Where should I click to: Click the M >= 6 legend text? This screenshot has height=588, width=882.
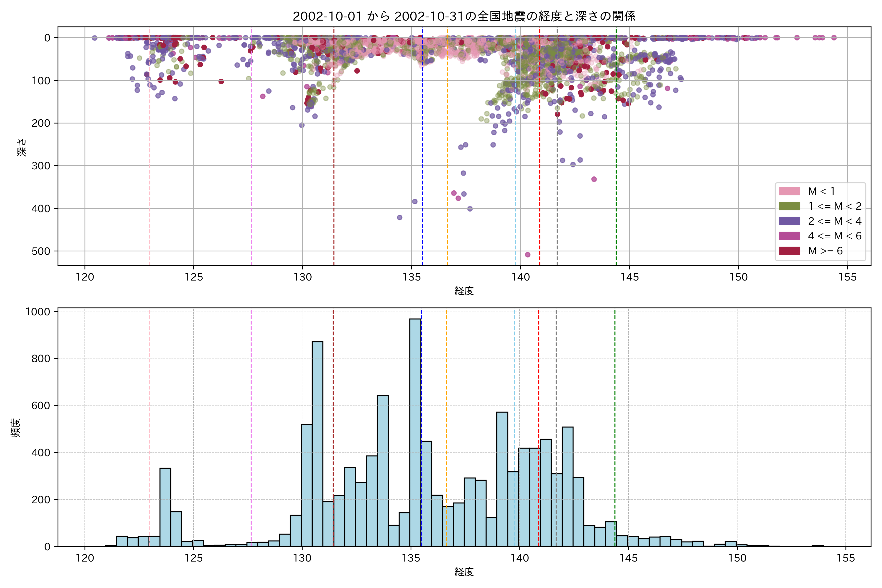coord(825,251)
